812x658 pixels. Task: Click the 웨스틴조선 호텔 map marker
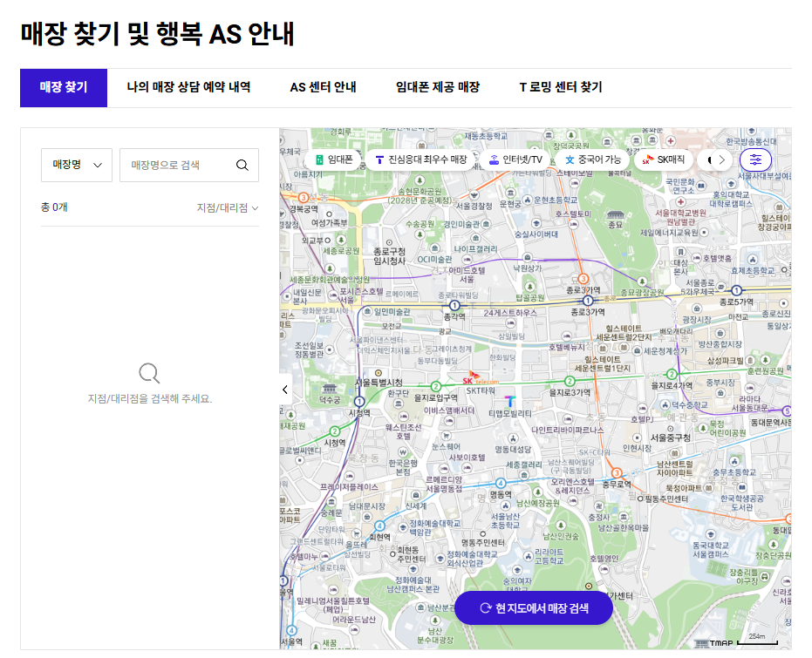[x=404, y=417]
